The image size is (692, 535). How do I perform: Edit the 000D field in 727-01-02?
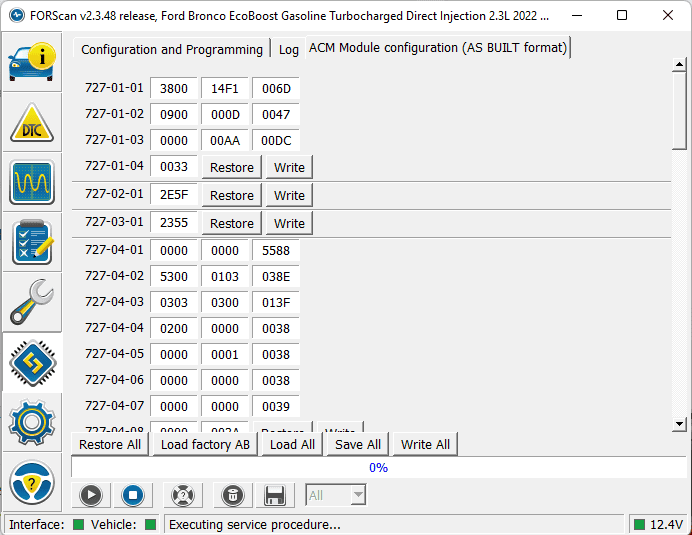(x=225, y=114)
